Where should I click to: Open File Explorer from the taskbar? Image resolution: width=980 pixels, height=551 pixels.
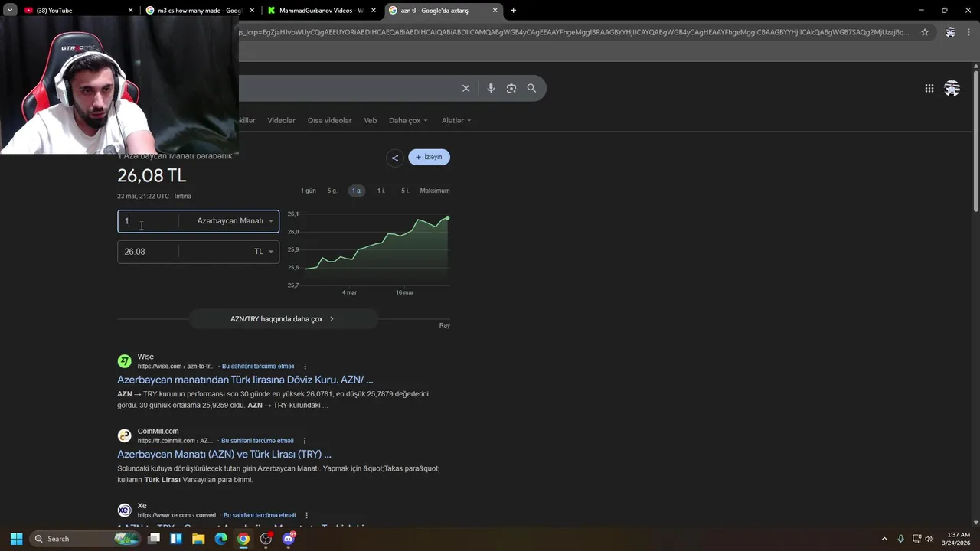click(198, 539)
